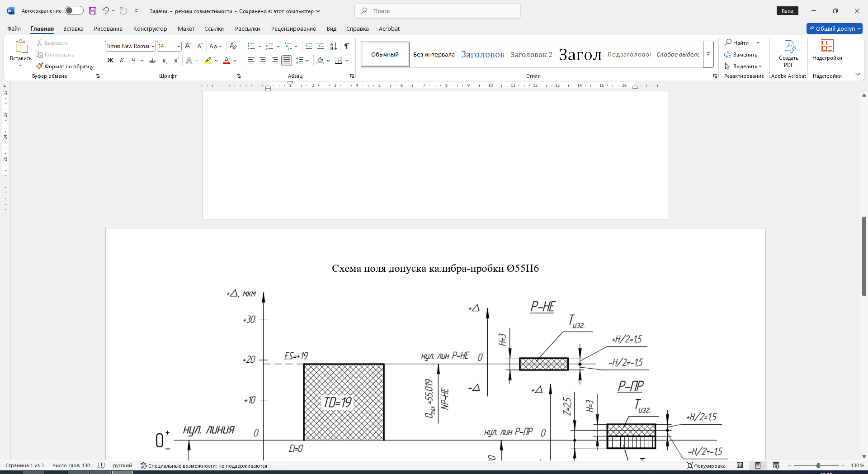Redo the last action
868x474 pixels.
tap(123, 11)
